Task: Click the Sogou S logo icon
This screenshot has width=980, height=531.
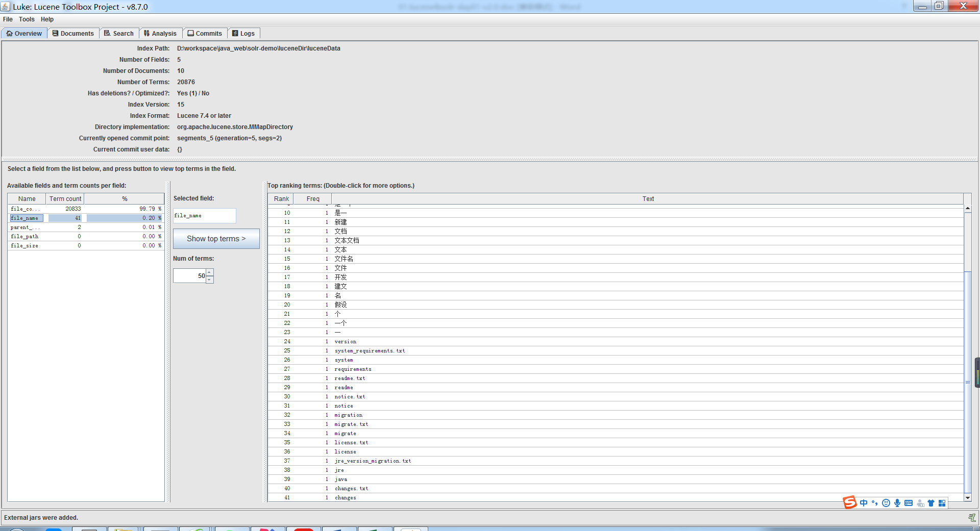Action: pos(849,502)
